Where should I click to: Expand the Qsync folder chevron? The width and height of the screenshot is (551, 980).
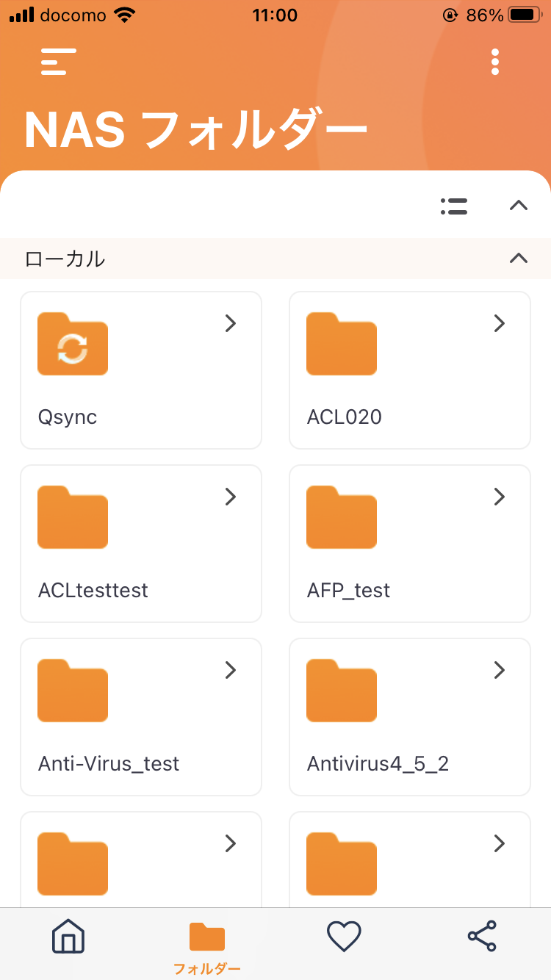tap(230, 323)
